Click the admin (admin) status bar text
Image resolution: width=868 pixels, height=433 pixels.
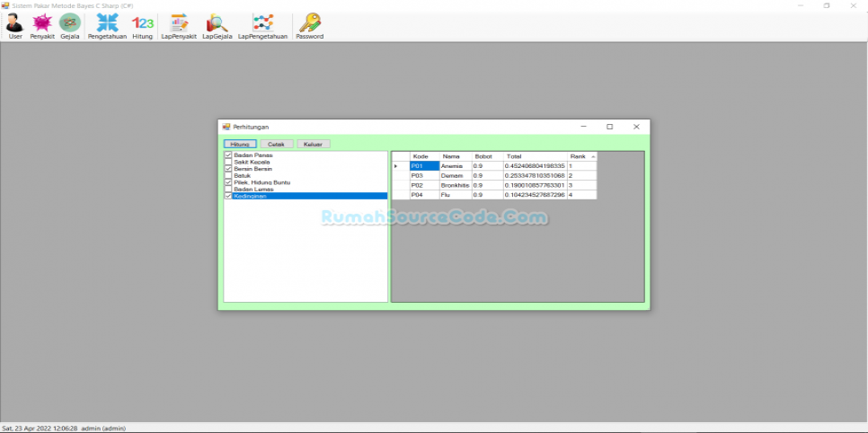103,429
